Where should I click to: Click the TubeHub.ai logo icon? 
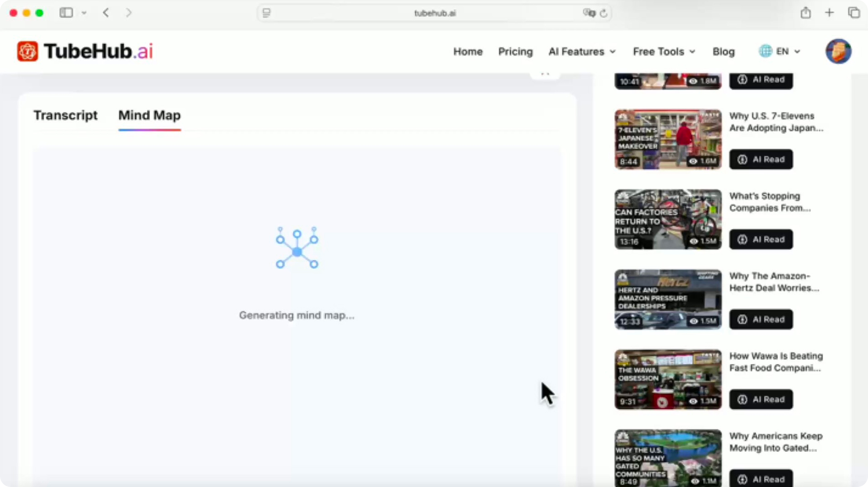tap(27, 51)
